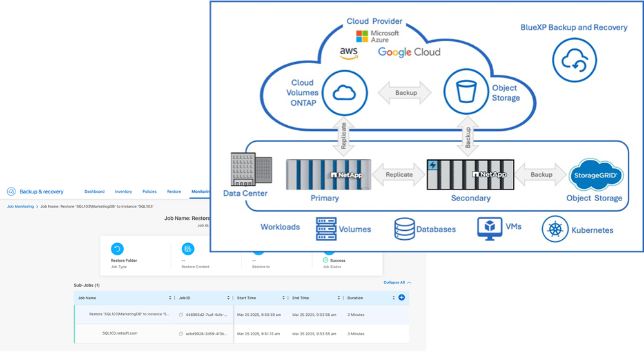Switch to the Restore tab
This screenshot has width=644, height=352.
(x=174, y=191)
